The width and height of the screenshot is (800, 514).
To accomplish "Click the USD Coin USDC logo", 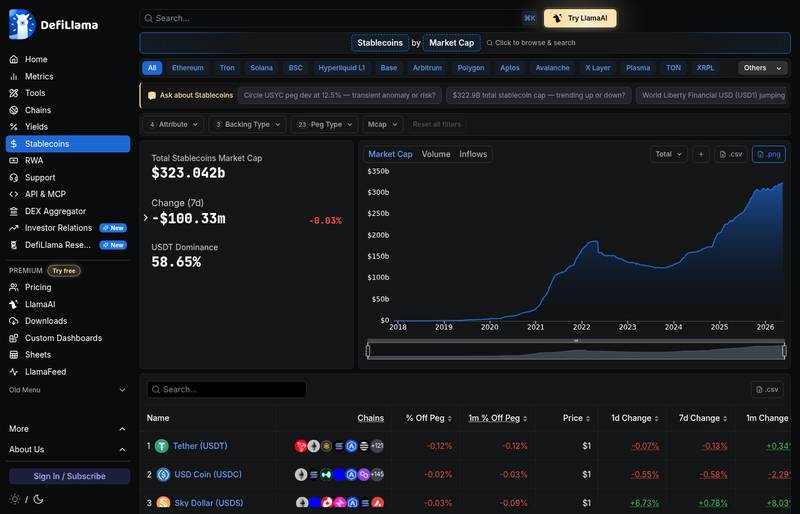I will click(x=163, y=475).
